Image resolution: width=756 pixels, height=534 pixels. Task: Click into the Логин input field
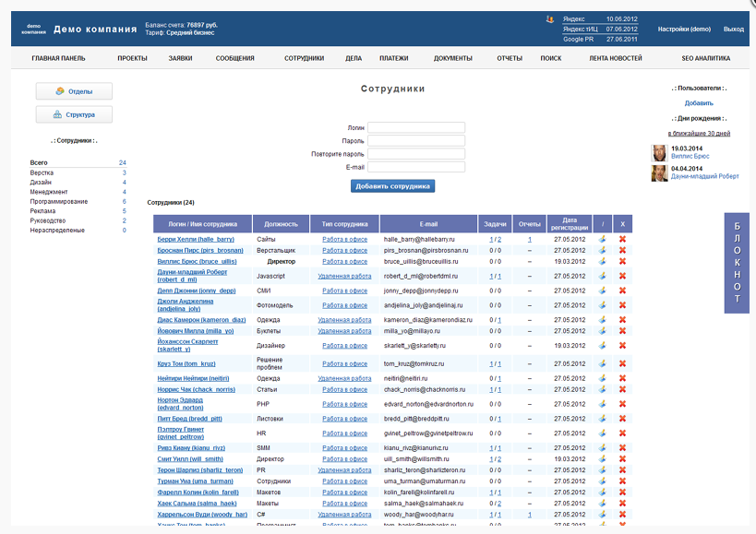416,127
